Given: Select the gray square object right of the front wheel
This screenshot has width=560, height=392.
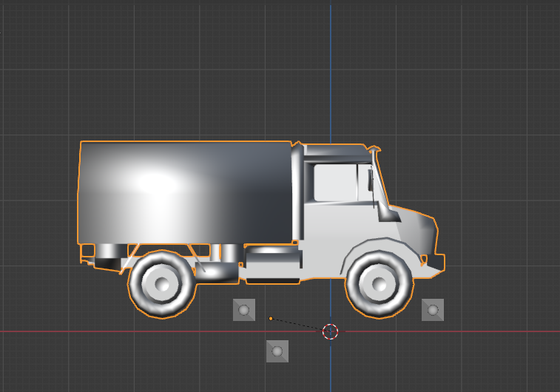Looking at the screenshot, I should (x=433, y=310).
